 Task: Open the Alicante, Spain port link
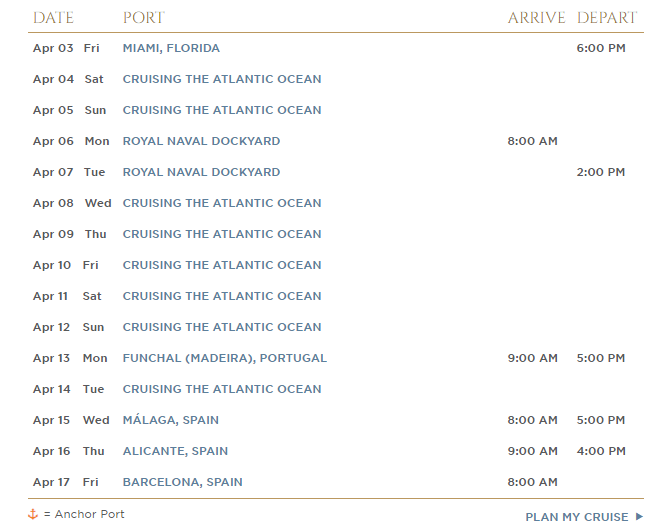point(175,451)
